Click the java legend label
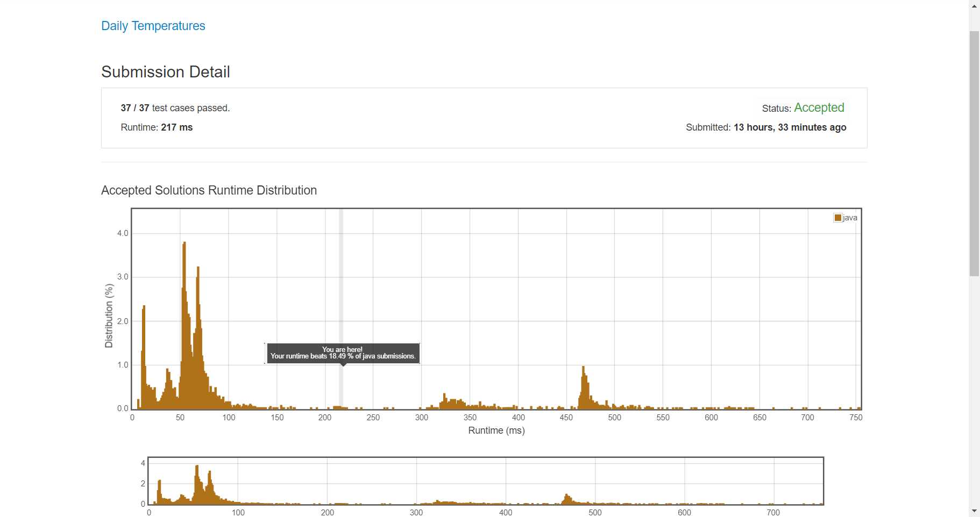 pos(850,218)
